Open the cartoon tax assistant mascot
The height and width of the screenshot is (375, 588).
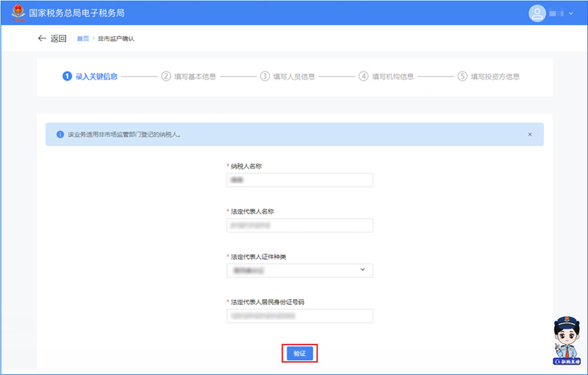[x=567, y=341]
